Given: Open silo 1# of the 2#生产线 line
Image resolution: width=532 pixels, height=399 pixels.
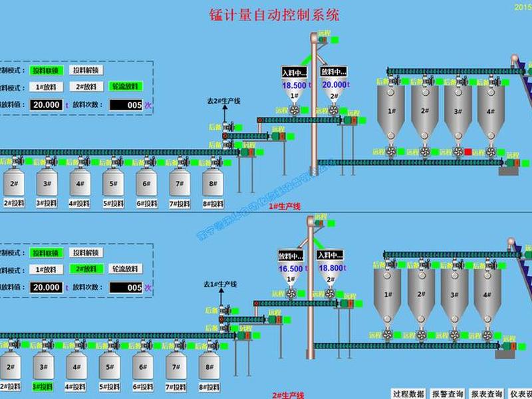Looking at the screenshot, I should [388, 295].
